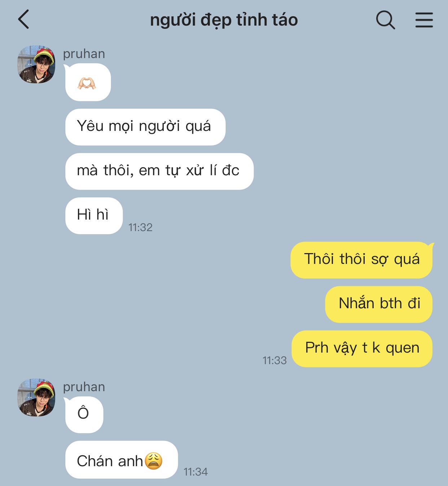
Task: Select the 'Yêu mọi người quá' message
Action: pyautogui.click(x=145, y=127)
